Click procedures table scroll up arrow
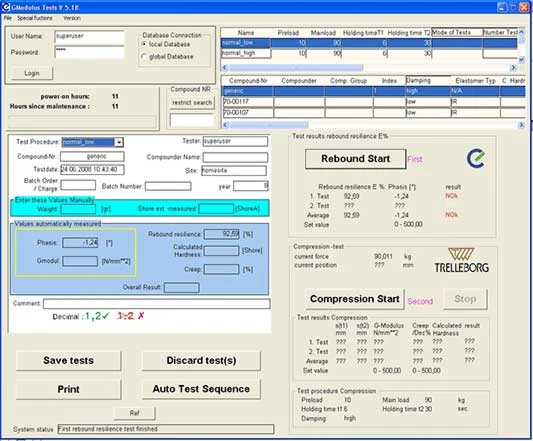The height and width of the screenshot is (441, 533). (521, 32)
